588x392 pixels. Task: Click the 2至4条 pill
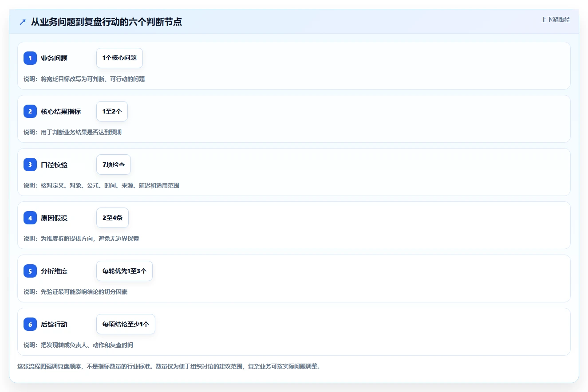(112, 218)
